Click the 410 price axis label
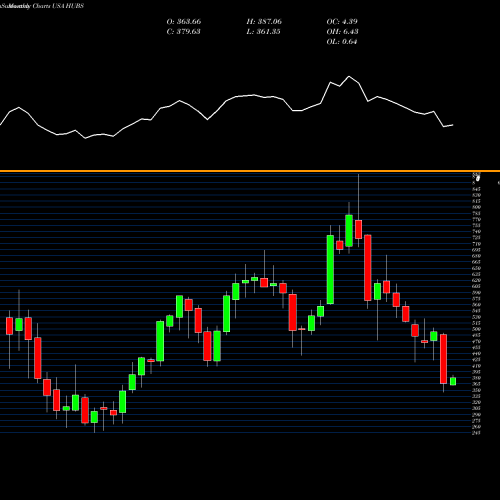 tap(476, 366)
